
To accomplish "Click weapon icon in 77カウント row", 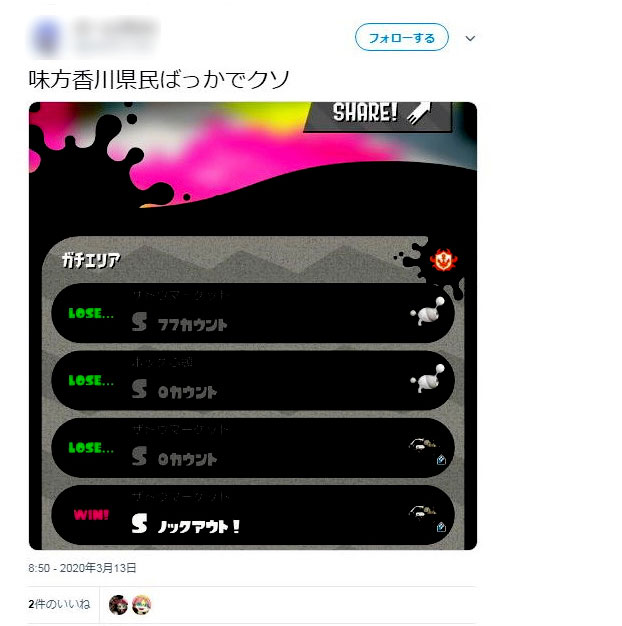I will pyautogui.click(x=427, y=312).
